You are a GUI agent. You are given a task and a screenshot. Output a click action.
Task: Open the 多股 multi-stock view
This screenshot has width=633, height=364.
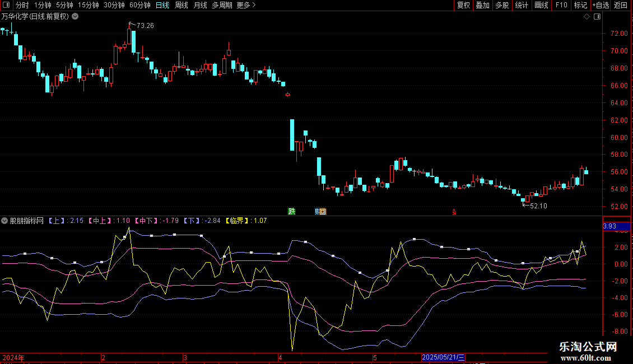pyautogui.click(x=502, y=5)
